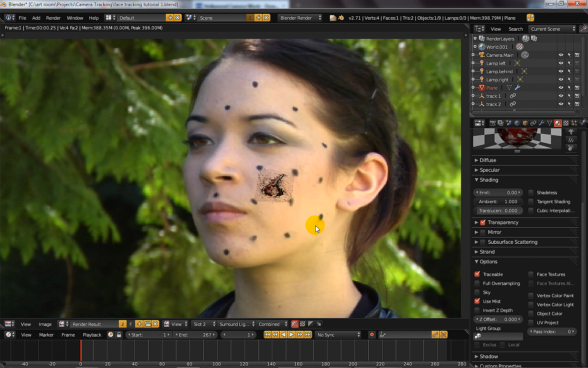Enable Vertex Color Paint checkbox
The image size is (588, 368).
[x=531, y=295]
